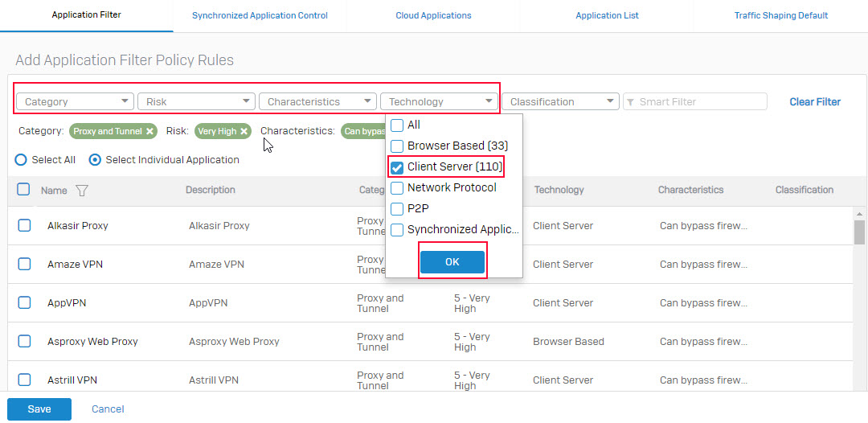Remove the Proxy and Tunnel category chip
Image resolution: width=868 pixels, height=423 pixels.
(149, 131)
